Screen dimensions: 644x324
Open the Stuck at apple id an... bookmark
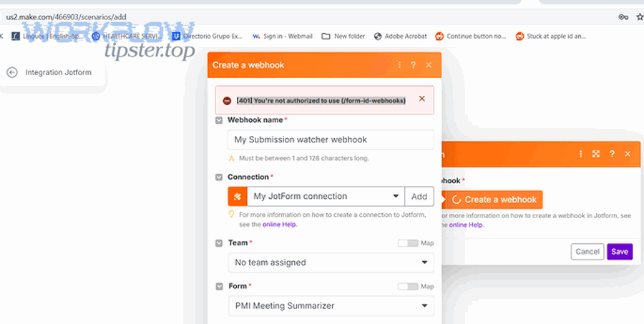coord(551,36)
